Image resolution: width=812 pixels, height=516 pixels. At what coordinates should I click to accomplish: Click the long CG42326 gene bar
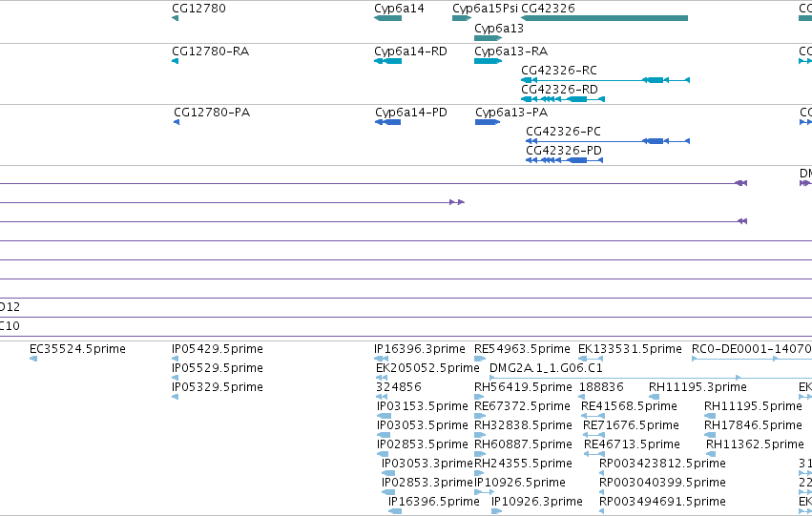pos(604,18)
